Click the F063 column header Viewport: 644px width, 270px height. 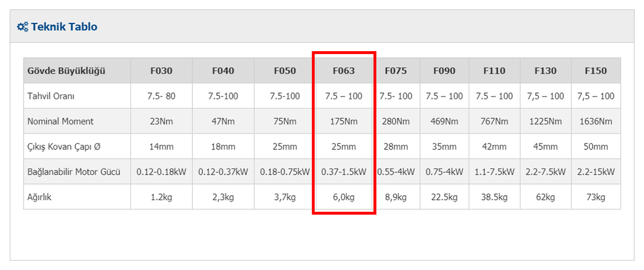coord(344,71)
